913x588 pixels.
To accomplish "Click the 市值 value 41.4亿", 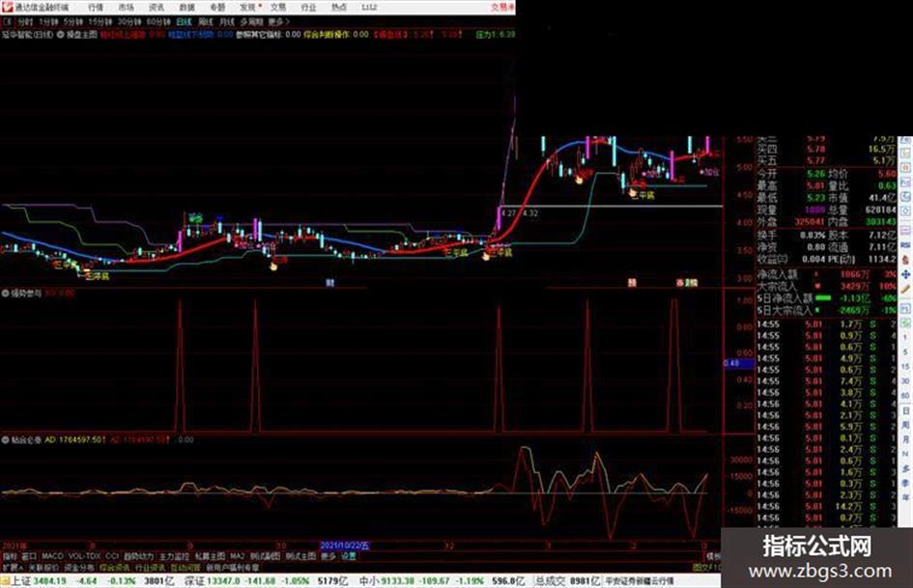I will point(881,198).
